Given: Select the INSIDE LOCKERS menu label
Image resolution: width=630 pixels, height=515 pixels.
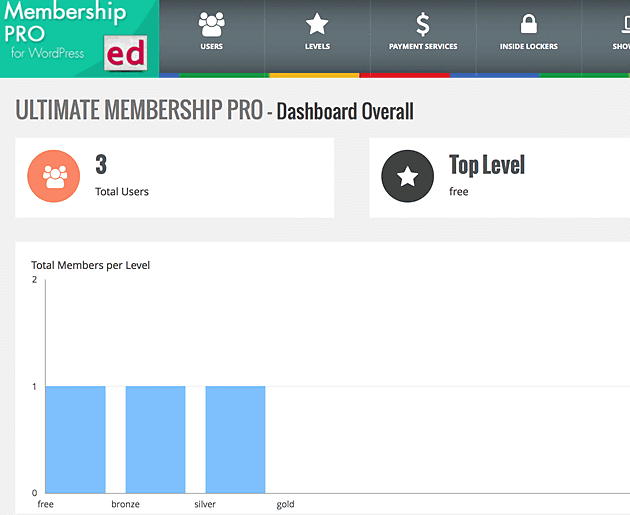Looking at the screenshot, I should tap(529, 47).
